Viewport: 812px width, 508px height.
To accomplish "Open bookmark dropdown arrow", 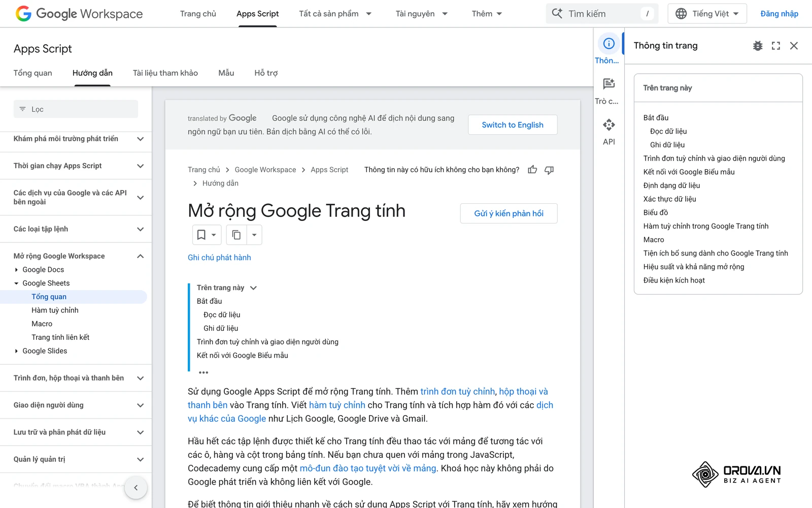I will click(214, 235).
